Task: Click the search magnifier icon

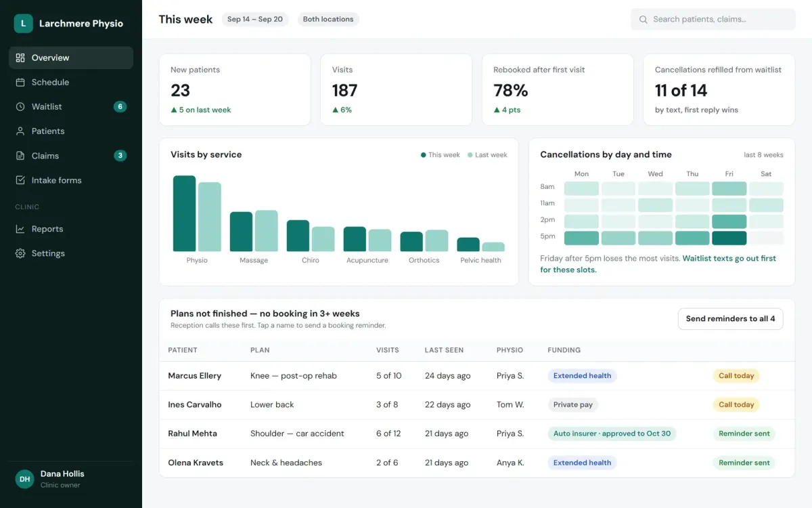Action: pyautogui.click(x=643, y=20)
